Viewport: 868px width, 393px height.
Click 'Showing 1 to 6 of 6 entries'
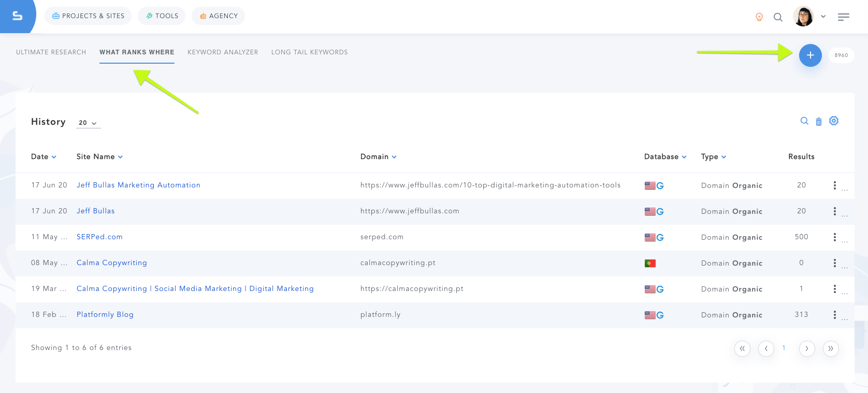(81, 348)
